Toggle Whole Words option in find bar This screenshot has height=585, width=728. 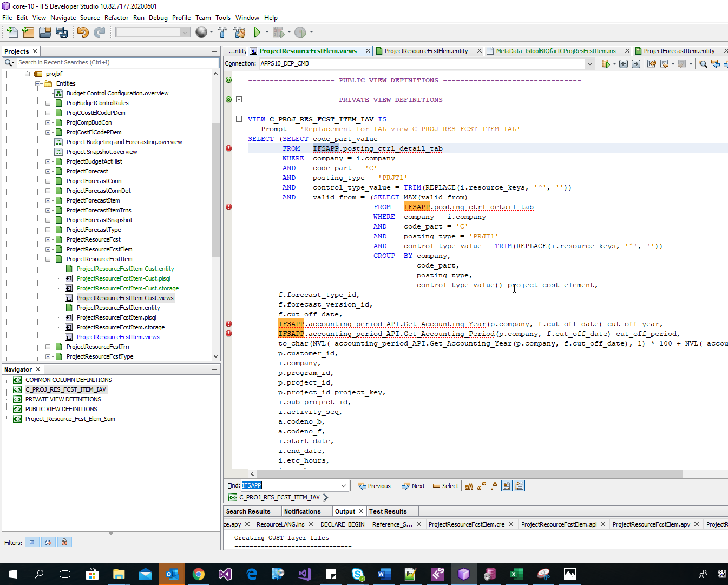(x=481, y=486)
